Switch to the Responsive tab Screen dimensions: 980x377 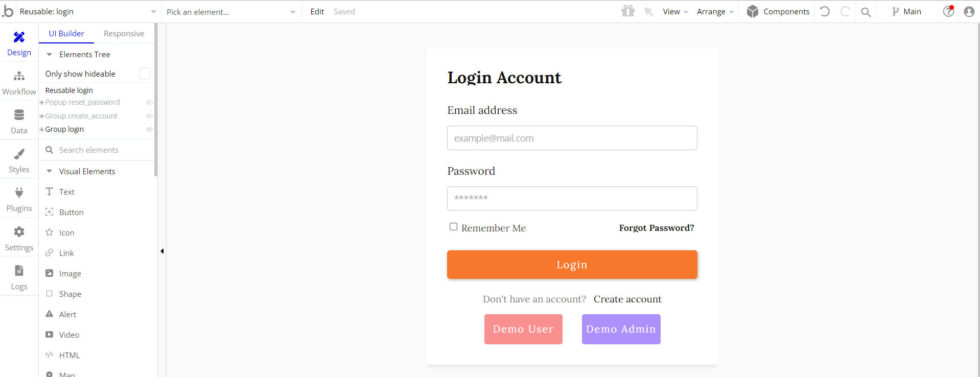coord(124,34)
